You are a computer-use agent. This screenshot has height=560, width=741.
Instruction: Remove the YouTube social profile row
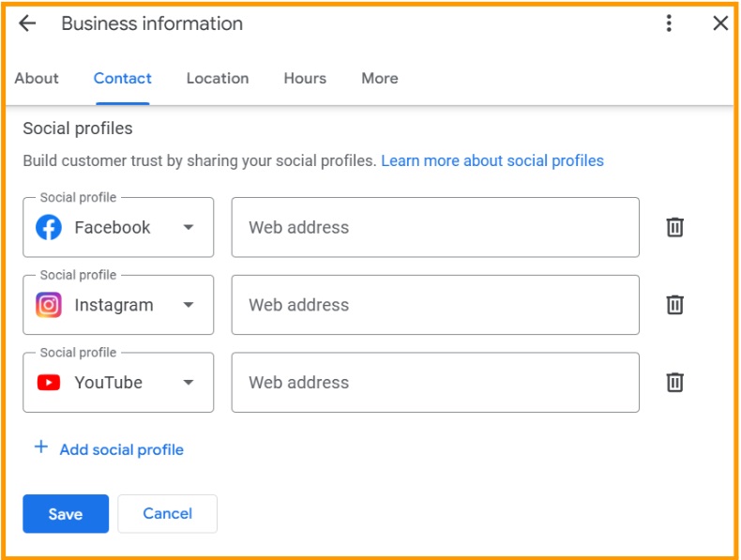674,383
